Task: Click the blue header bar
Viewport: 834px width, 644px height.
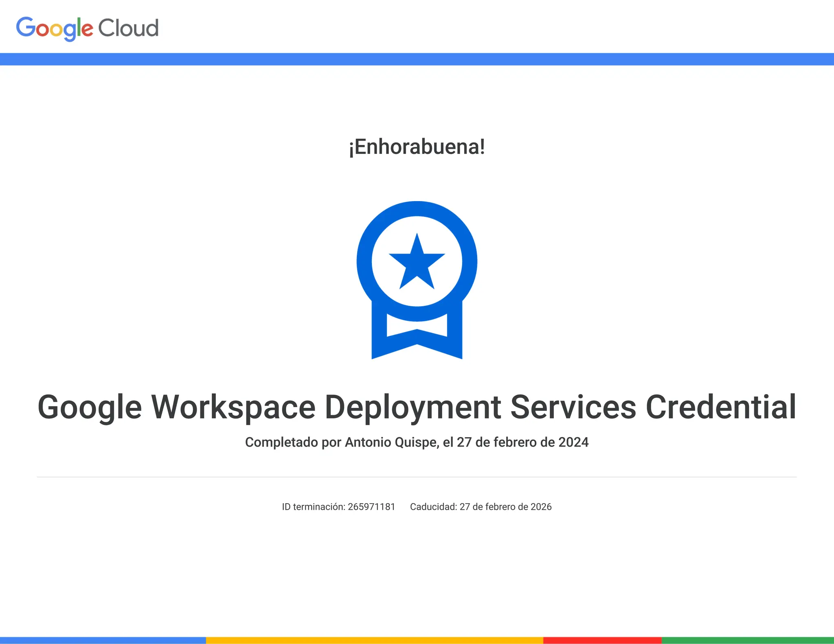Action: tap(417, 59)
